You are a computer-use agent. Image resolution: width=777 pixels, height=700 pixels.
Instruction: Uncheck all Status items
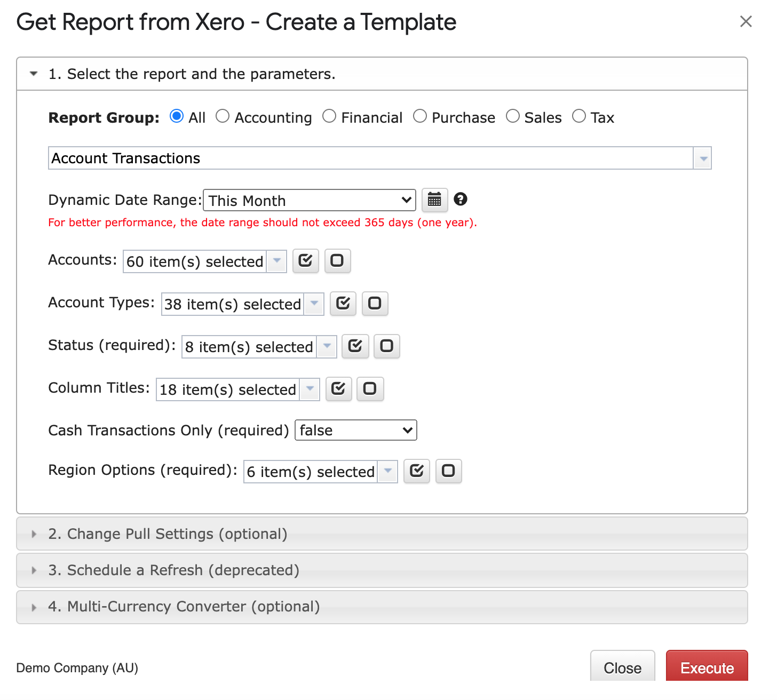tap(387, 346)
